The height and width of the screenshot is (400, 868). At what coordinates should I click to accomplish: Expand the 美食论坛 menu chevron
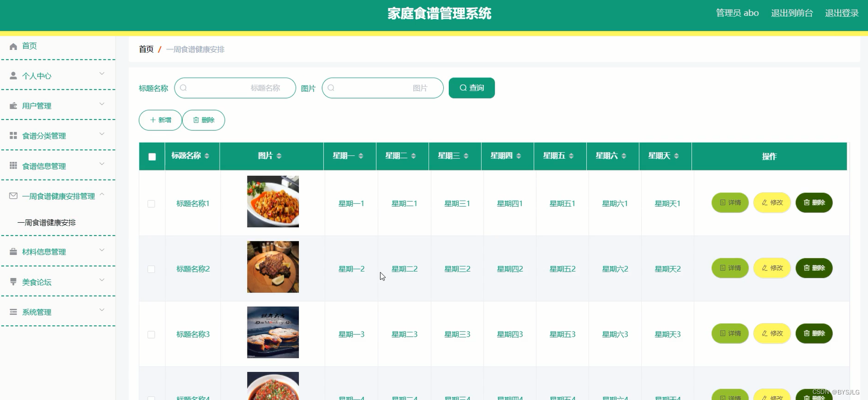[x=102, y=279]
